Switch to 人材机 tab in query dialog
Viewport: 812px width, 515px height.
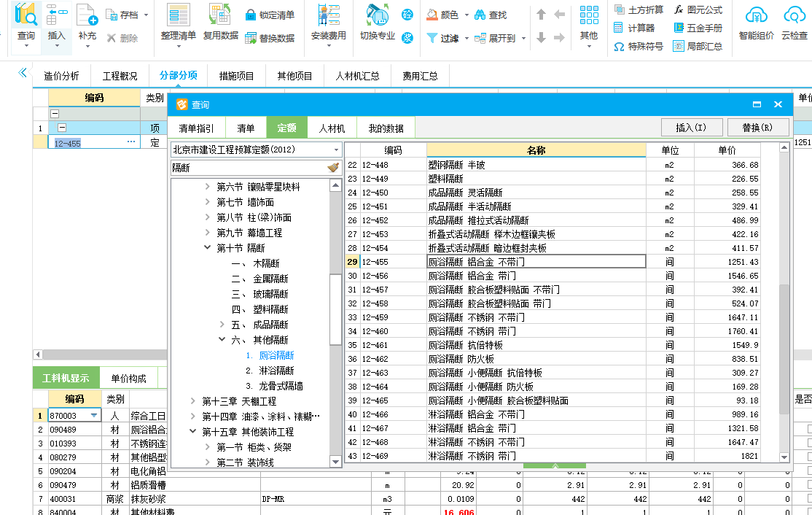(x=332, y=128)
